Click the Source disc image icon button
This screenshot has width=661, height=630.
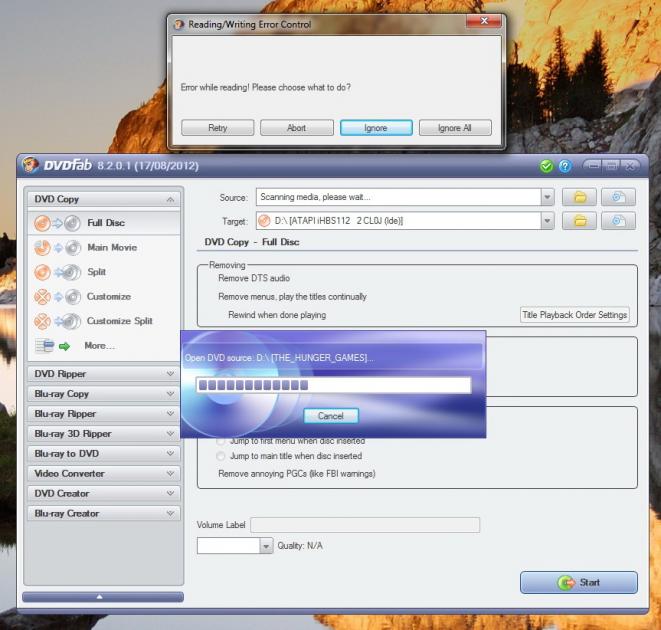click(x=618, y=197)
